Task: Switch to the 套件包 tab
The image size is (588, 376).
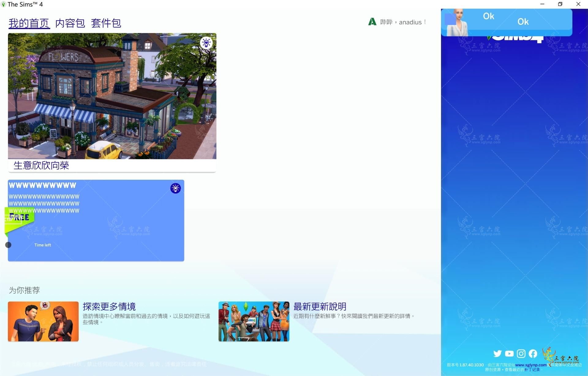Action: point(106,23)
